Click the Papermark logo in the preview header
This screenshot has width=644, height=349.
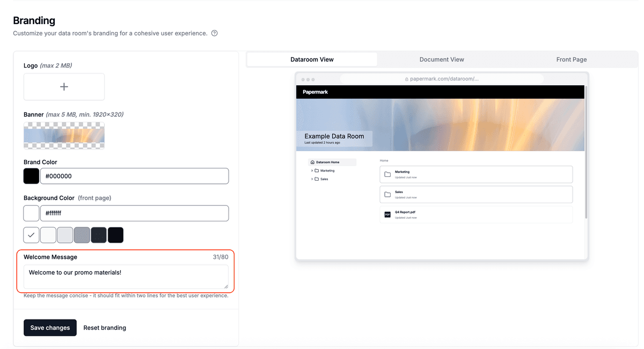[315, 92]
